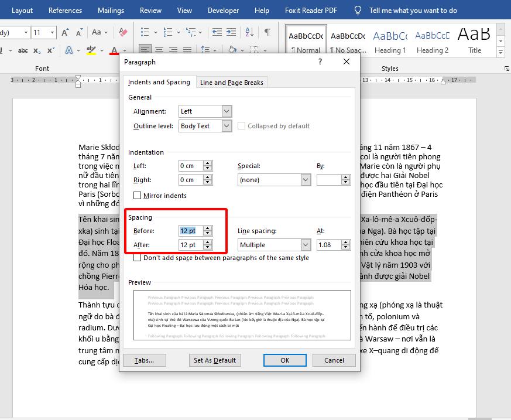Screen dimensions: 511x420
Task: Open the Review ribbon tab
Action: pos(150,10)
